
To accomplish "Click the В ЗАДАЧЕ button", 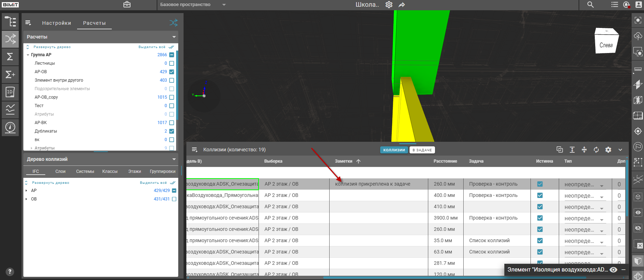I will point(422,150).
